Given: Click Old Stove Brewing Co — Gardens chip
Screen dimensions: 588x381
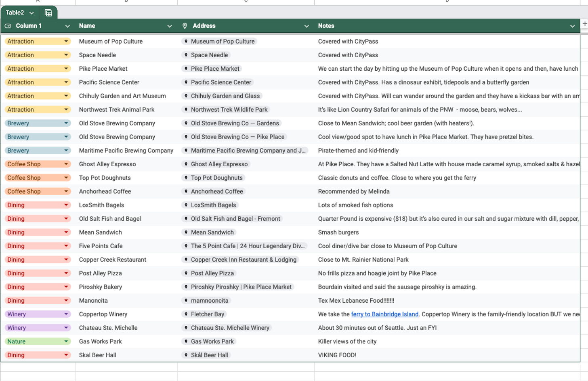Looking at the screenshot, I should click(232, 123).
